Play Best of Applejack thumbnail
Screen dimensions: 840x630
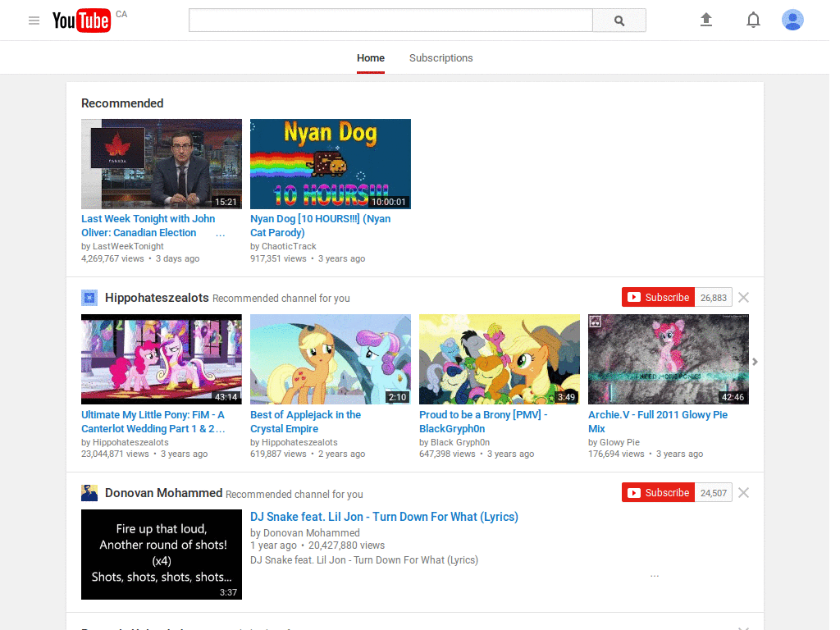(x=331, y=359)
